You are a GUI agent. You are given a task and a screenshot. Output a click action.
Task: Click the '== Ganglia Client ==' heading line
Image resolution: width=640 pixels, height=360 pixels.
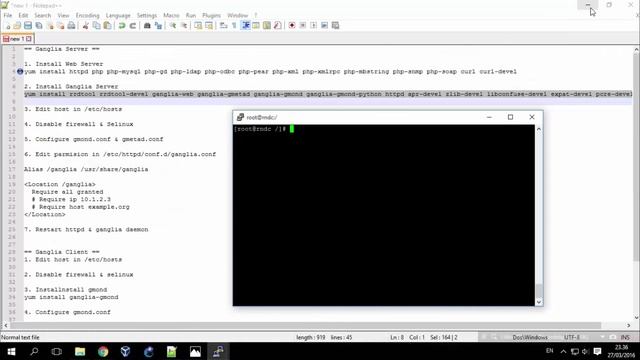click(62, 252)
